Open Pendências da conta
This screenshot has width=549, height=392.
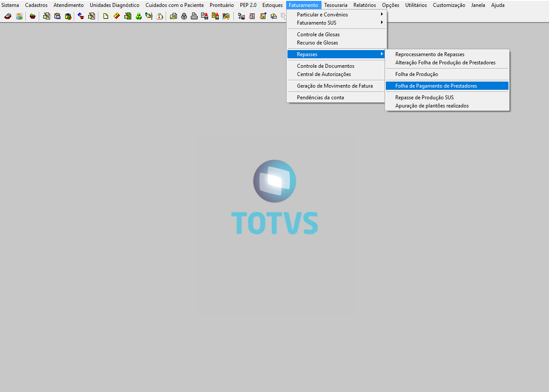[x=337, y=98]
